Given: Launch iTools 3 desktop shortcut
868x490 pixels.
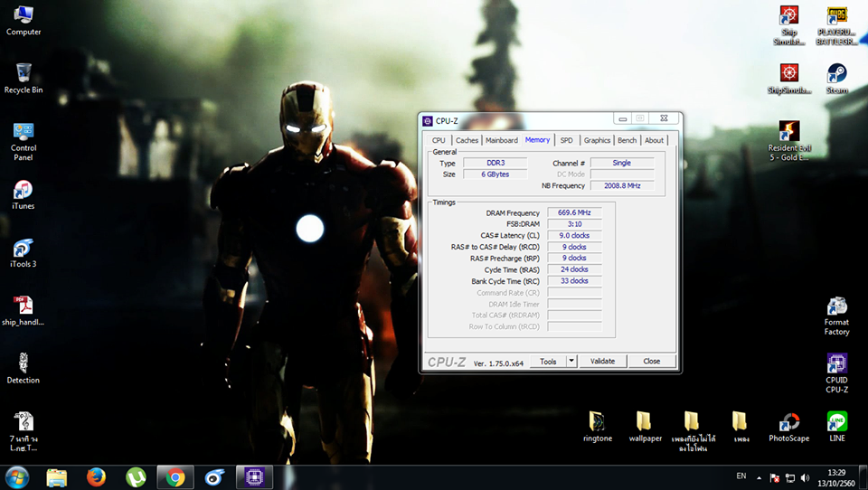Looking at the screenshot, I should 24,253.
